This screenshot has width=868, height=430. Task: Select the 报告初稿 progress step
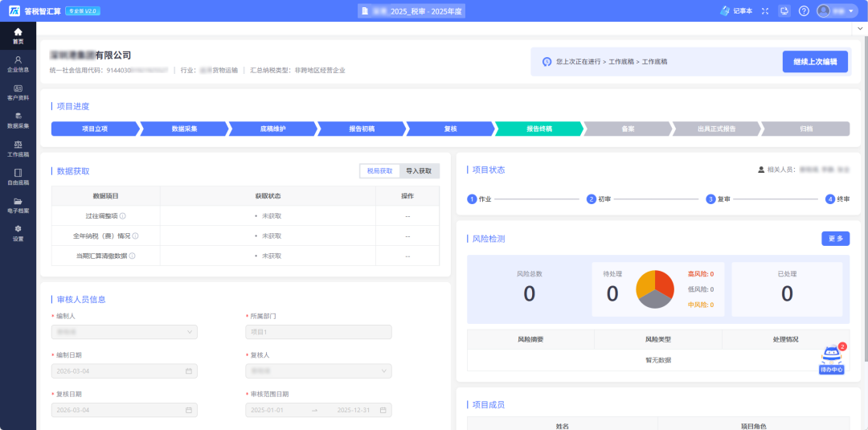pos(362,129)
